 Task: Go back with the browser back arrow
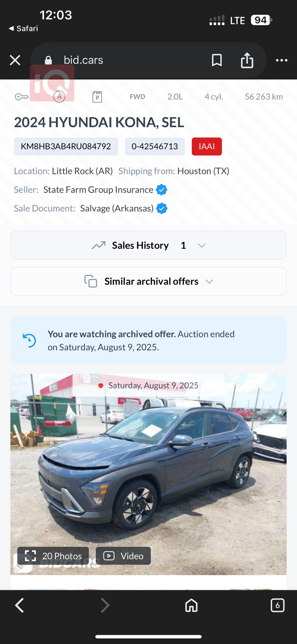pyautogui.click(x=20, y=605)
